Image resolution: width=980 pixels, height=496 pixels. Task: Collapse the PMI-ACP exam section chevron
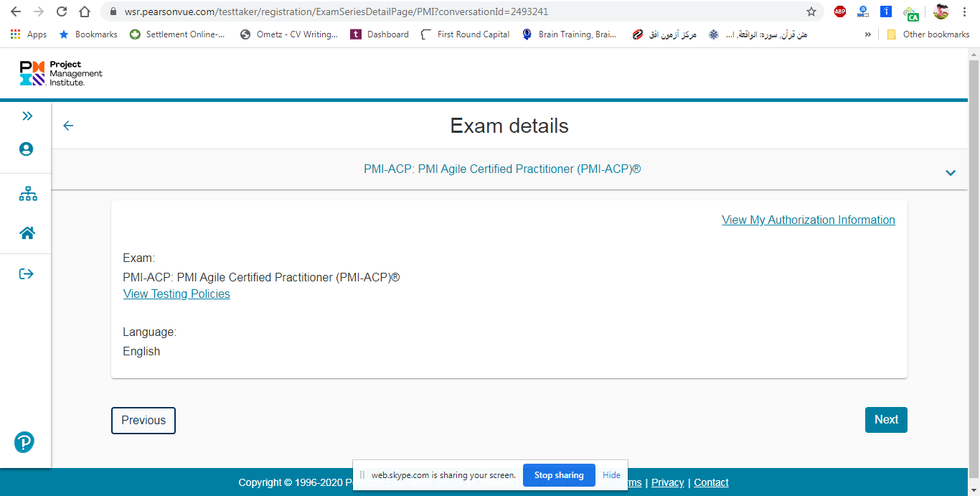(x=951, y=172)
